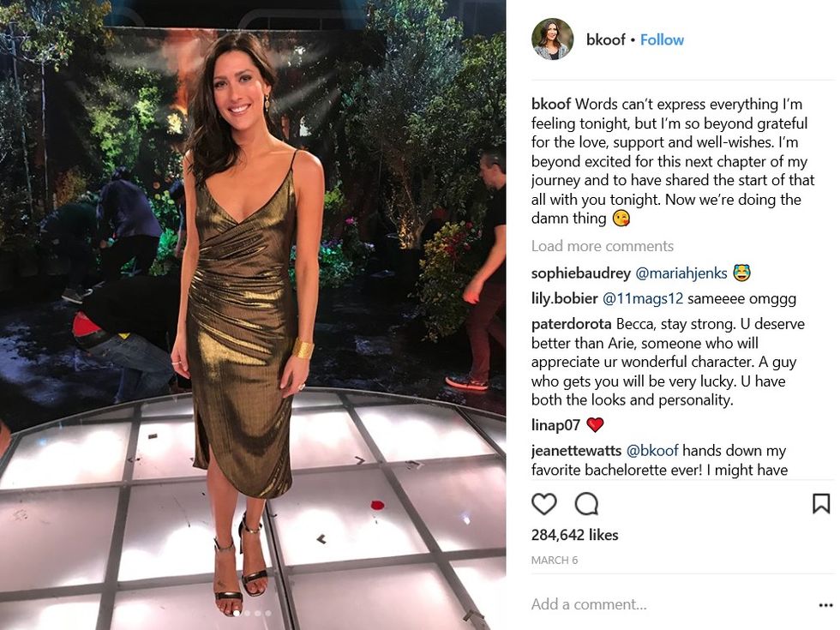Select the photo carousel indicator dots

tap(252, 614)
